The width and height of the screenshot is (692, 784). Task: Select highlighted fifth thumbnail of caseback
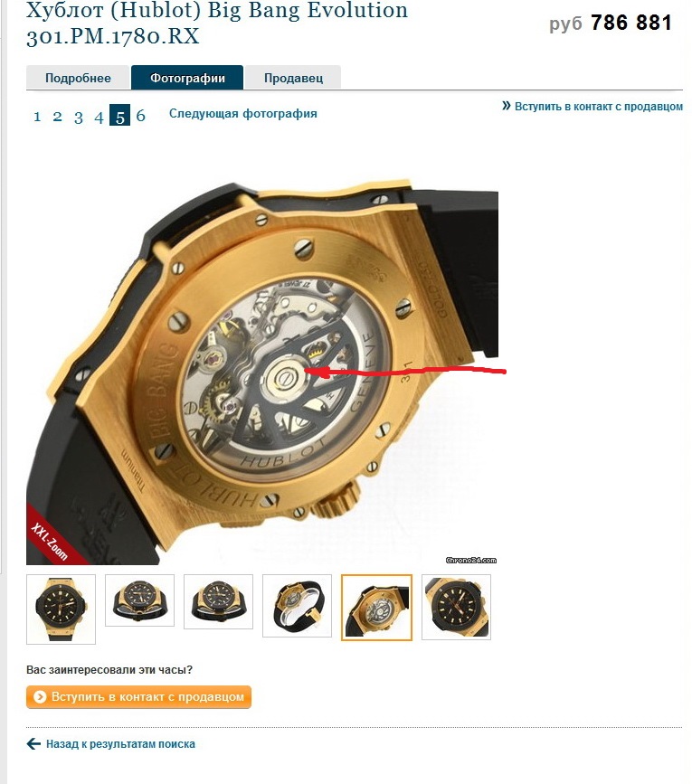click(376, 608)
